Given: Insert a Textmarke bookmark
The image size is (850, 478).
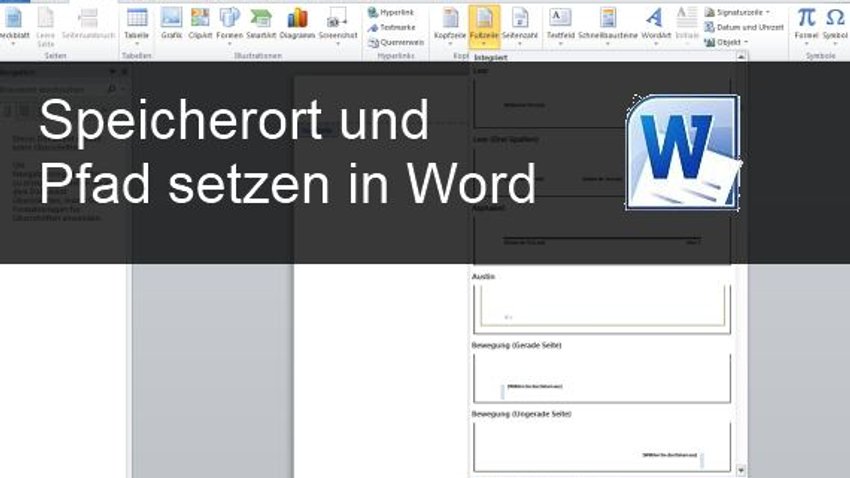Looking at the screenshot, I should [391, 27].
